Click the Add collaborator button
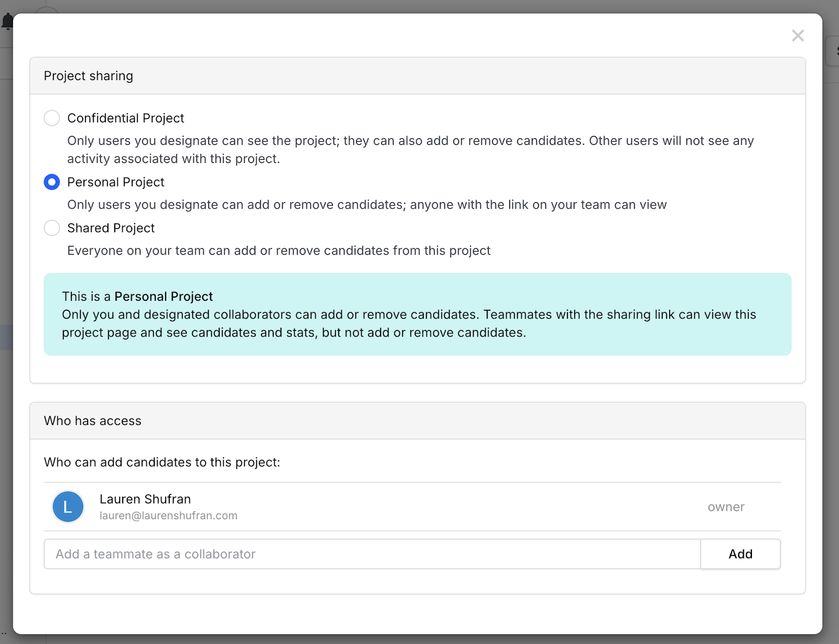Screen dimensions: 839x644 [740, 554]
